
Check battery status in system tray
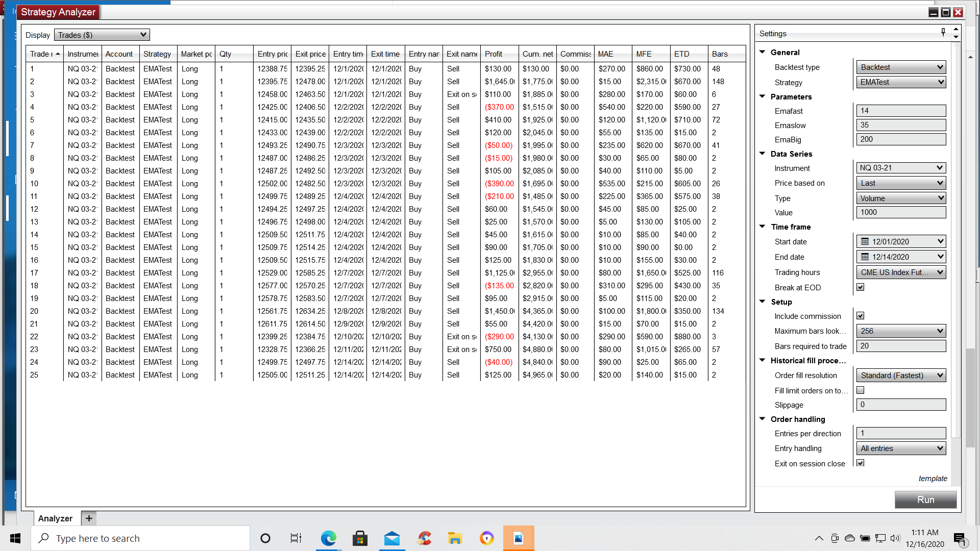click(x=865, y=538)
